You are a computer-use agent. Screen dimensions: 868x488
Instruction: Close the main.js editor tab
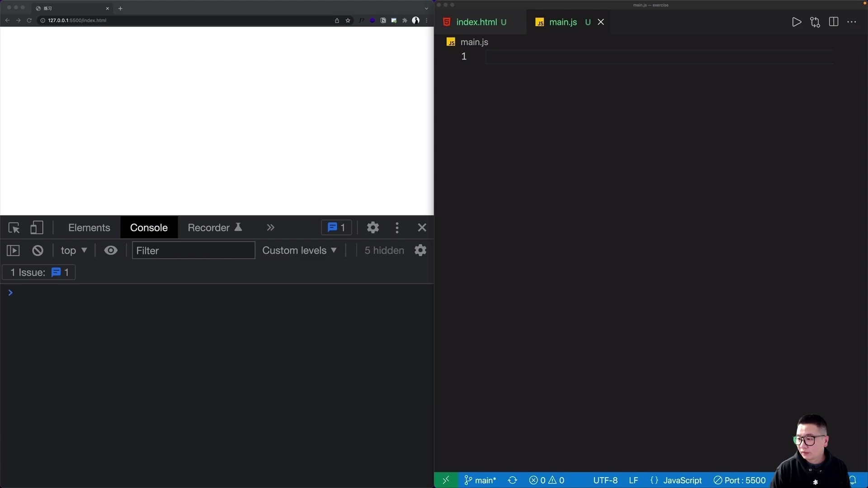click(601, 22)
